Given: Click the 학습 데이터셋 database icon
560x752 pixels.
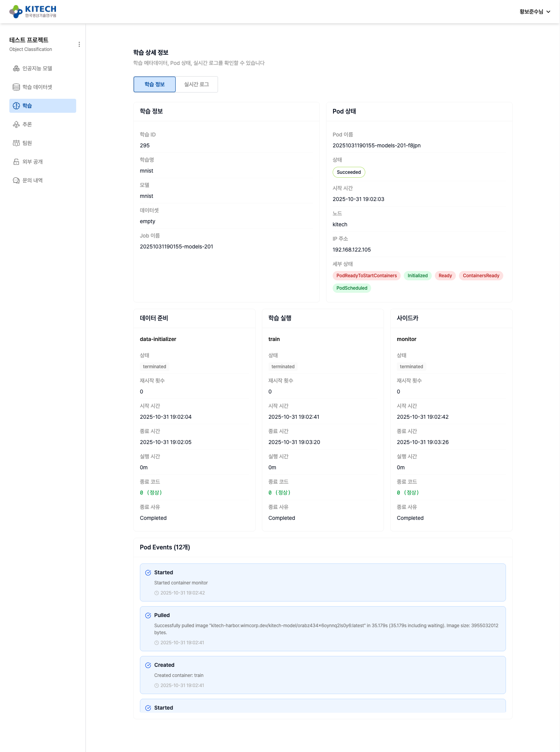Looking at the screenshot, I should (16, 87).
